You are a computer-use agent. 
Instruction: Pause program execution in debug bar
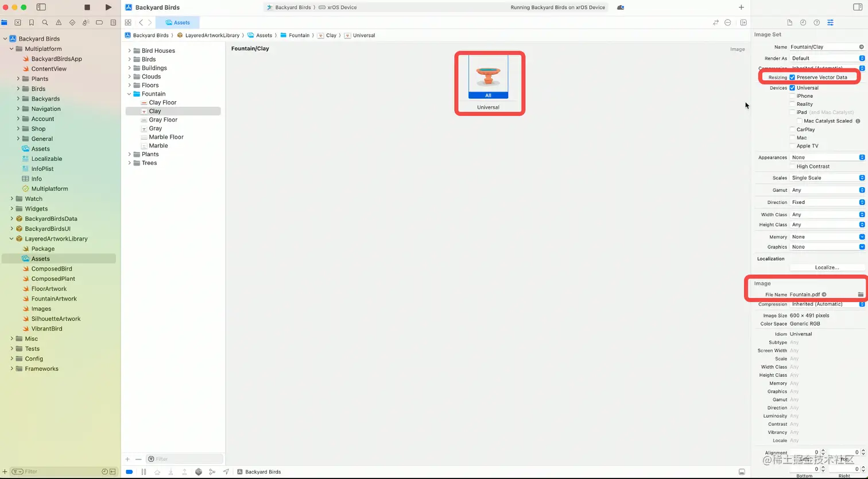pos(144,472)
